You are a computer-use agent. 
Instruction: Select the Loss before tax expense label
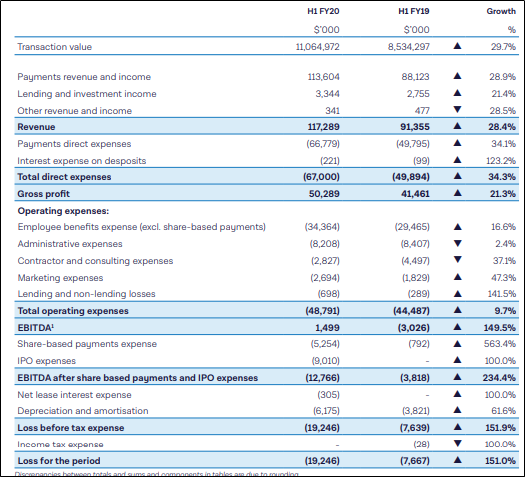coord(71,428)
